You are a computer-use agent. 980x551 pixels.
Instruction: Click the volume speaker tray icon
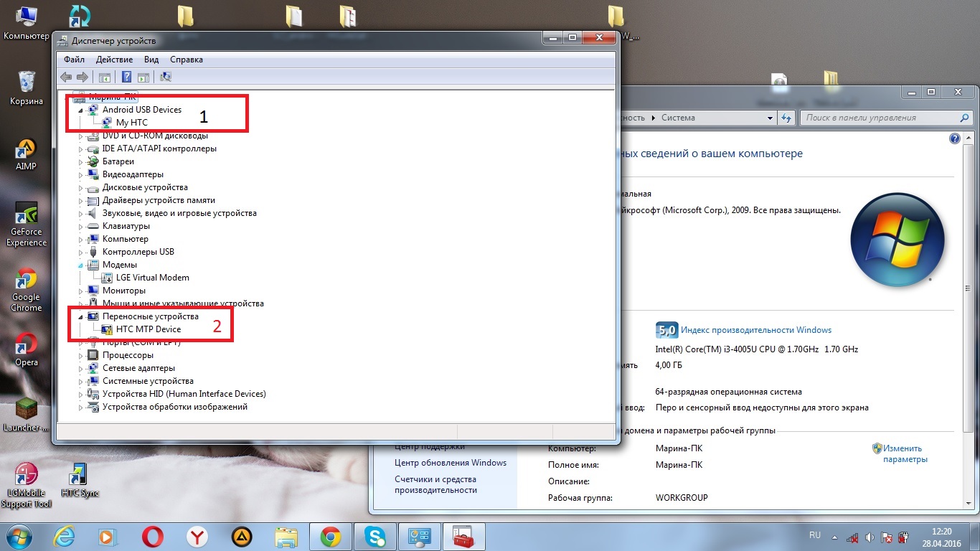[870, 537]
